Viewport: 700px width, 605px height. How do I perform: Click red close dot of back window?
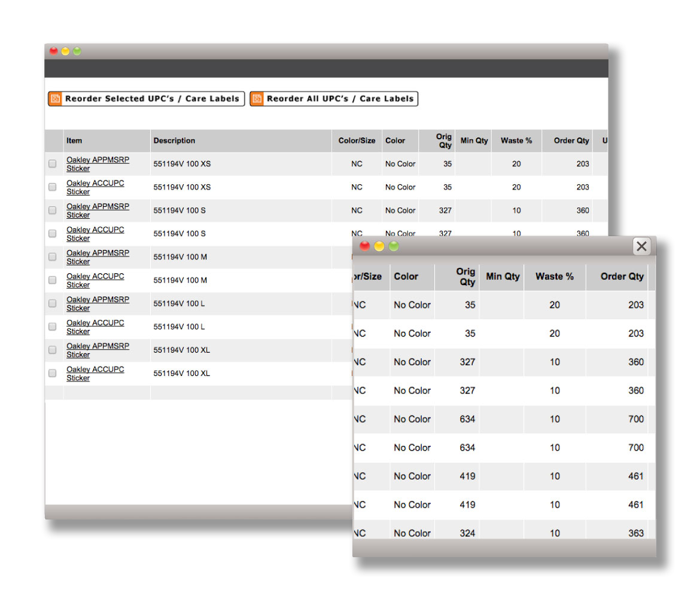(54, 51)
